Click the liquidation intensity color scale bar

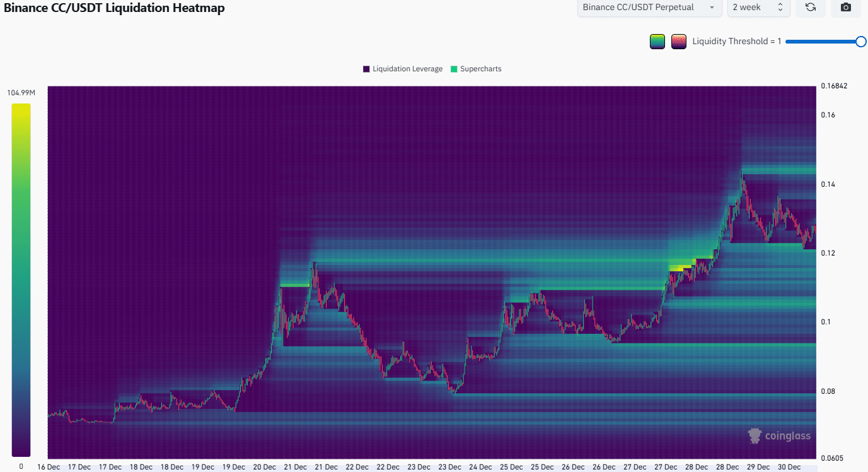point(21,280)
